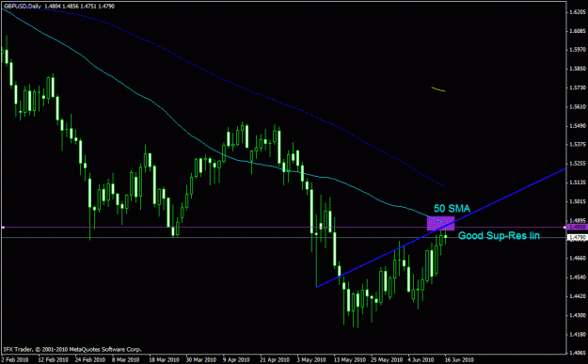Click the '8 Mar 2010' date label
This screenshot has width=588, height=364.
click(125, 360)
